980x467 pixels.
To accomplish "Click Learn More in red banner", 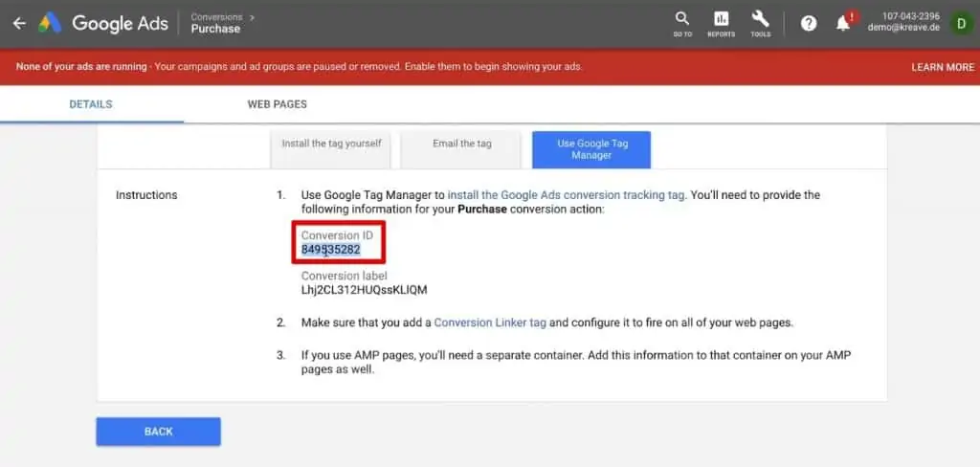I will [x=943, y=67].
